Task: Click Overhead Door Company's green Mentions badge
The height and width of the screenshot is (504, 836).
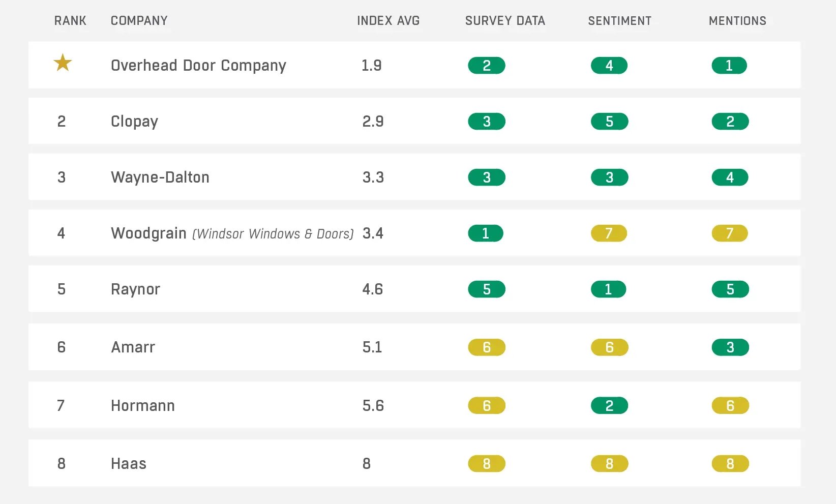Action: (x=729, y=66)
